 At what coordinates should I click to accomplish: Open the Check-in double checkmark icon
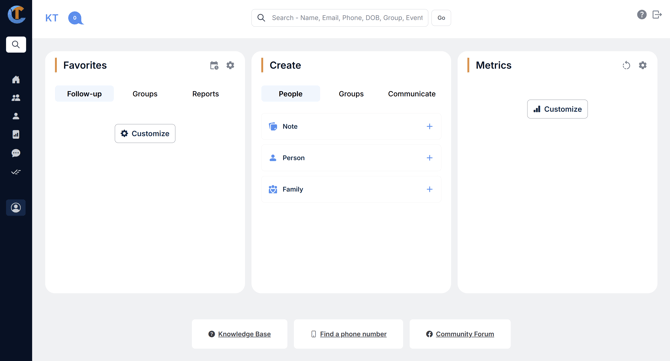point(16,172)
